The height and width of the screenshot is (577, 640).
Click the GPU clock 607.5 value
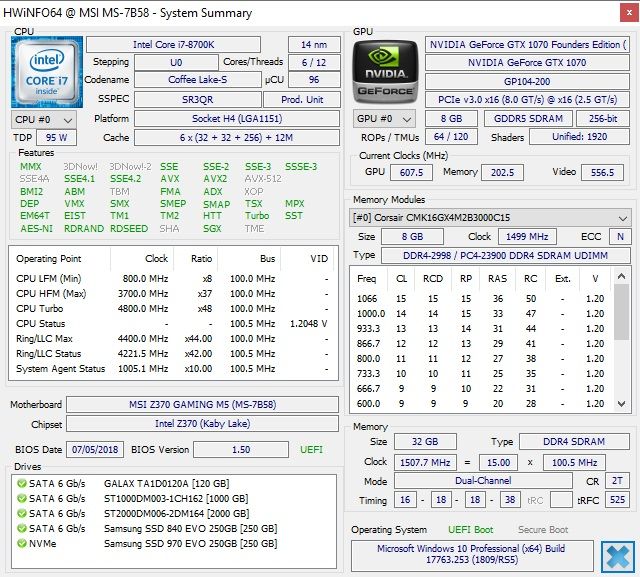tap(411, 173)
